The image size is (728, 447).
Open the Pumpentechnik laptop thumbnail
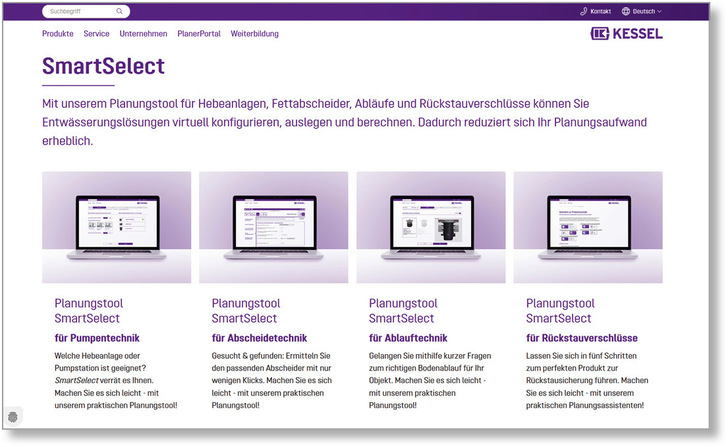coord(117,227)
